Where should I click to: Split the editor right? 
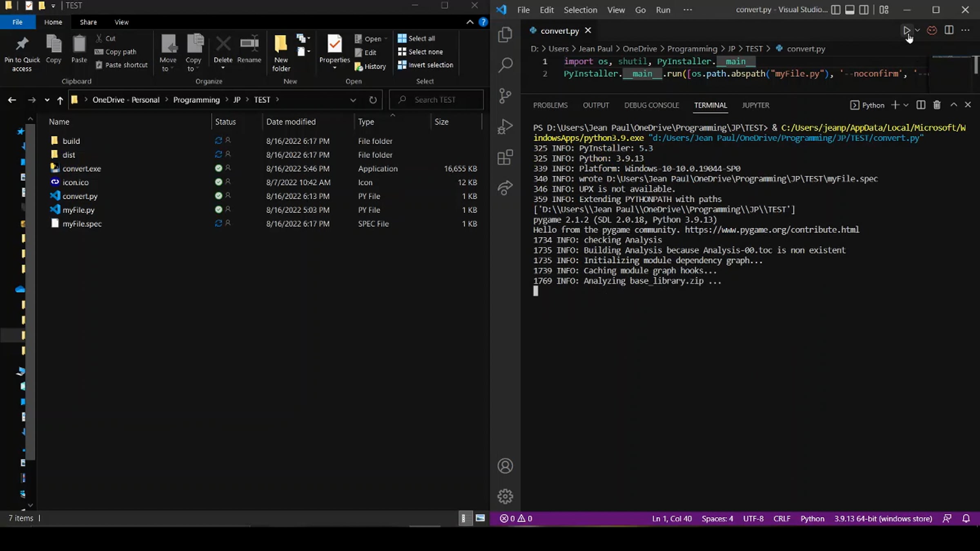coord(949,30)
